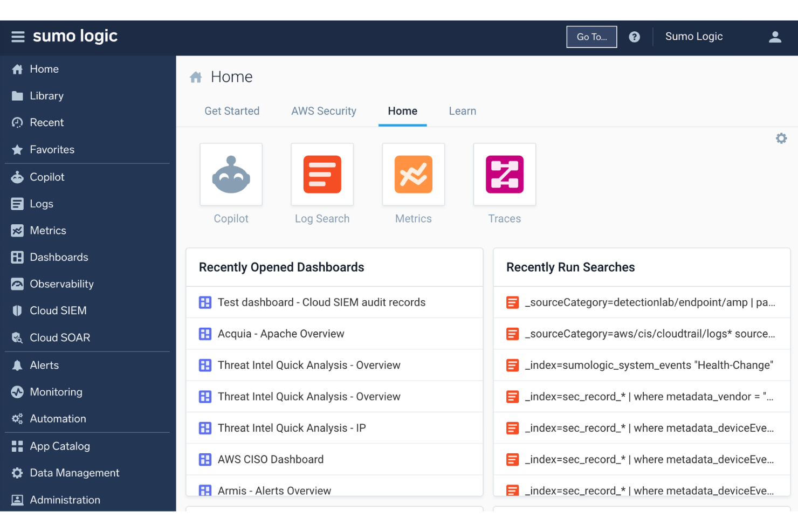The width and height of the screenshot is (798, 532).
Task: Open the home page settings gear
Action: 781,138
